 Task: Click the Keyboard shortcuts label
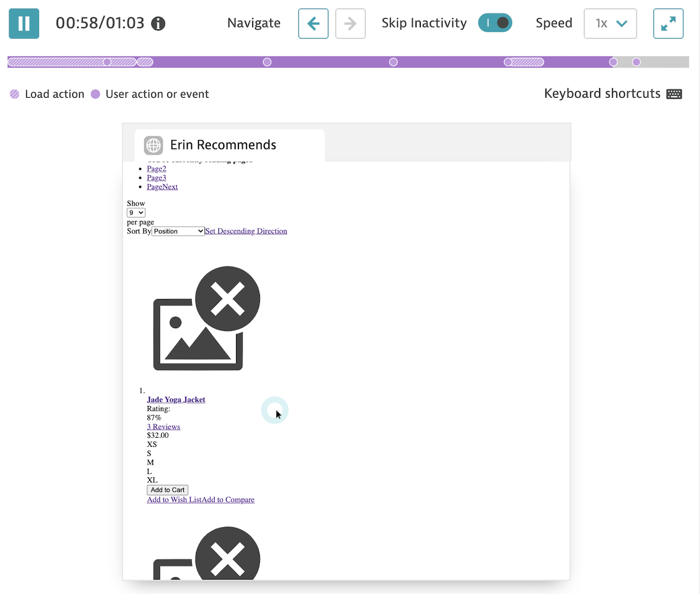(x=602, y=93)
